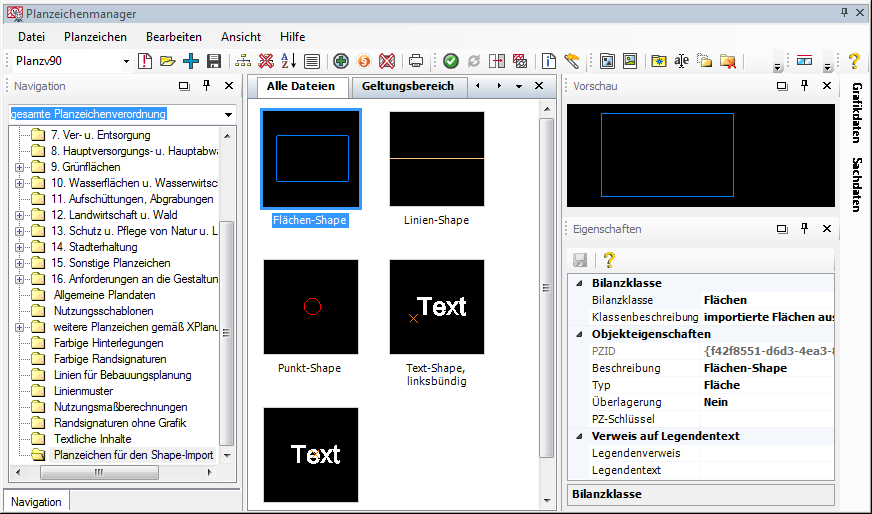The height and width of the screenshot is (514, 872).
Task: Open the Planzeichen menu
Action: pyautogui.click(x=95, y=36)
